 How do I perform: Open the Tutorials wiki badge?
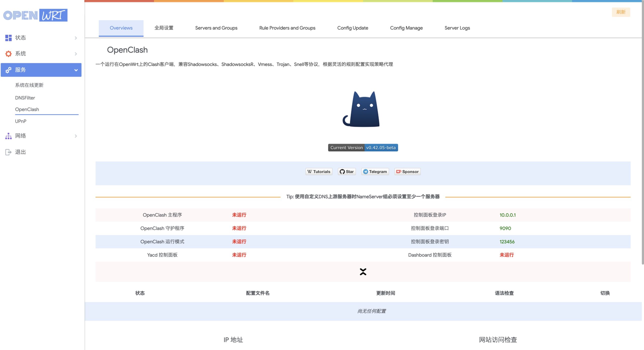tap(319, 171)
